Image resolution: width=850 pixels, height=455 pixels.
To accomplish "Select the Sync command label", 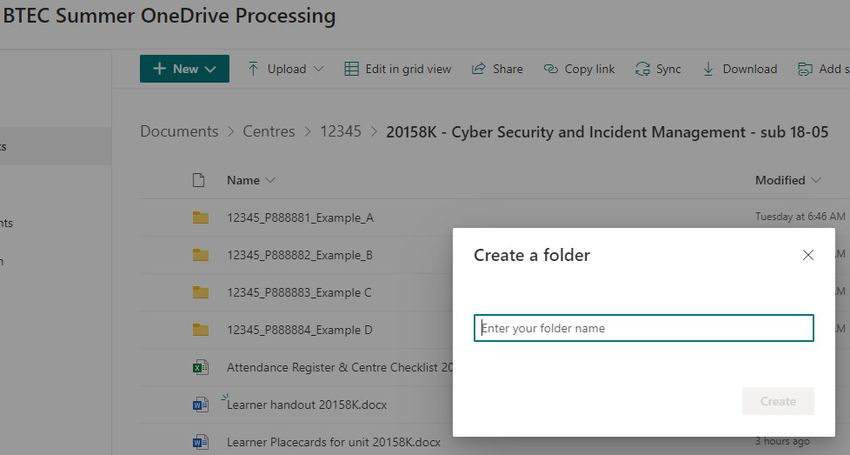I will [x=668, y=69].
